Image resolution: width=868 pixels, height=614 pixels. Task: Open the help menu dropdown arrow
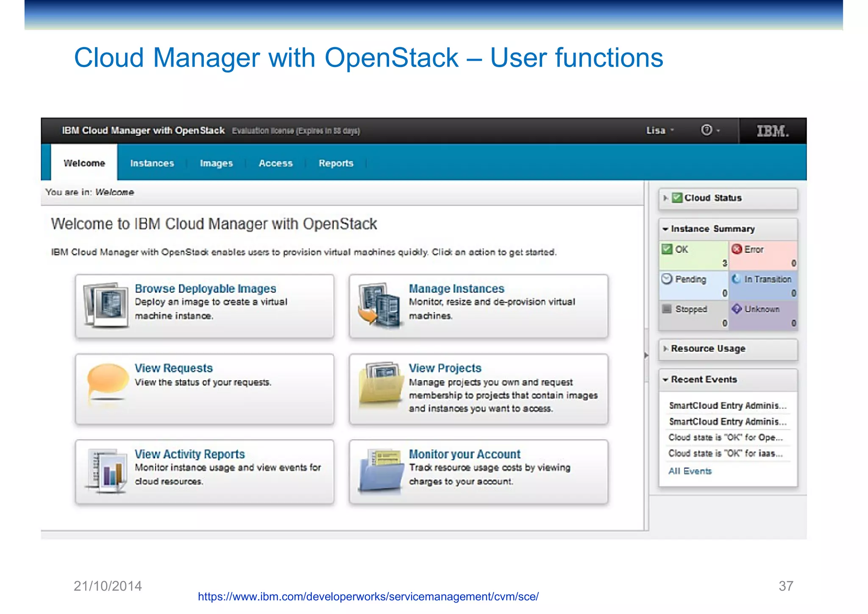pos(718,131)
